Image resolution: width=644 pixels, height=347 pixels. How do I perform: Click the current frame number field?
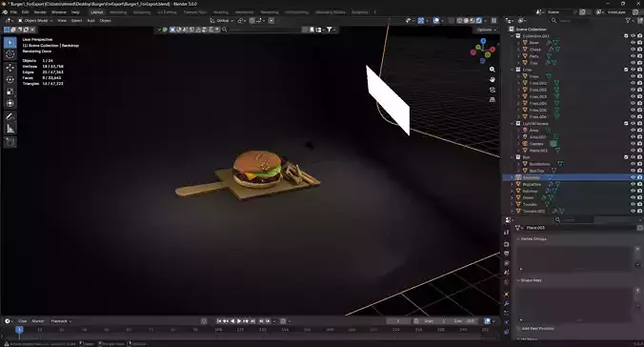coord(398,321)
